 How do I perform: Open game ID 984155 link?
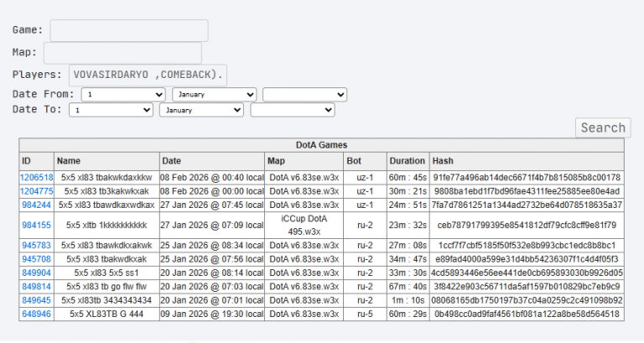(37, 225)
